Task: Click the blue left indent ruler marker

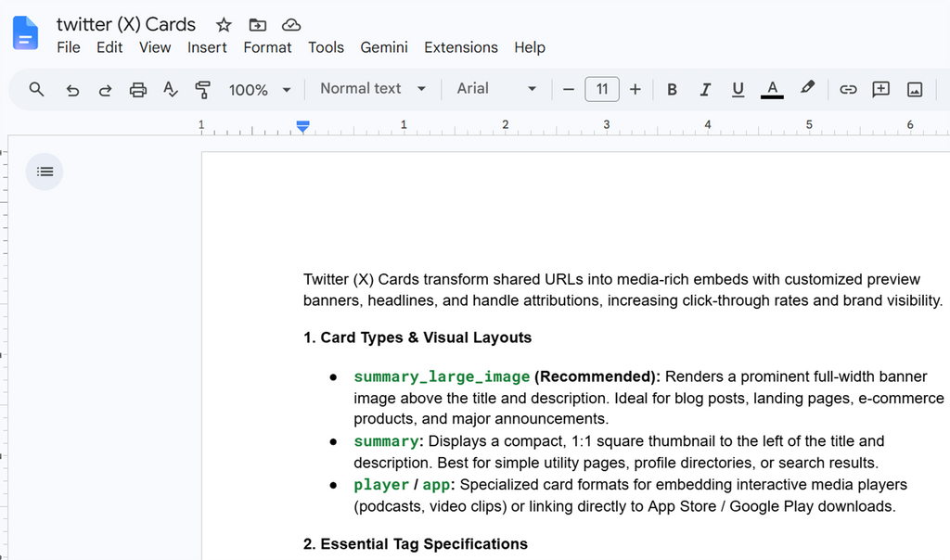Action: [303, 126]
